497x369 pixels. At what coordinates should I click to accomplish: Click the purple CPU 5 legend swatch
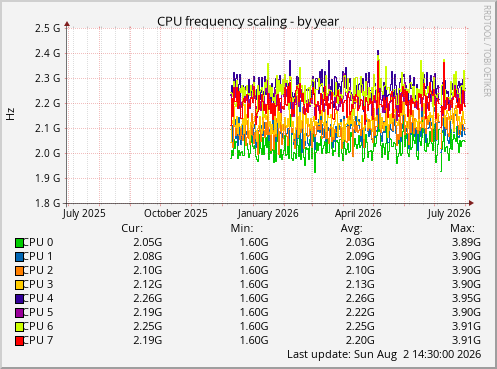(x=19, y=313)
